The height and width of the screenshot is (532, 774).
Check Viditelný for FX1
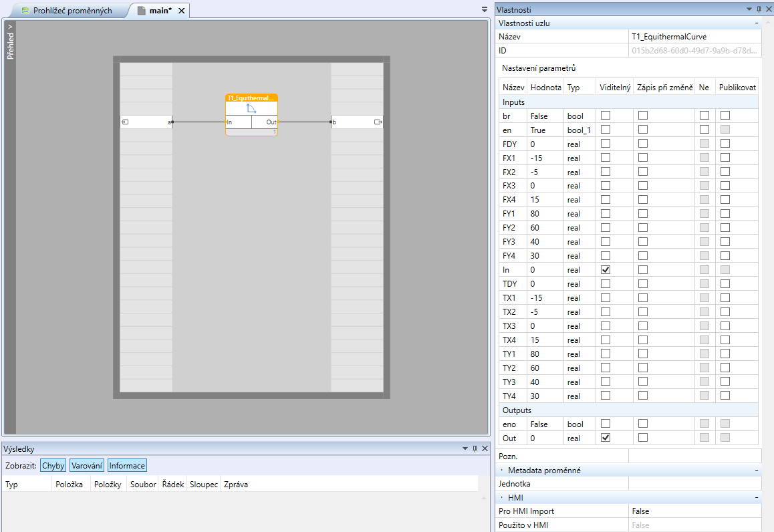point(606,158)
